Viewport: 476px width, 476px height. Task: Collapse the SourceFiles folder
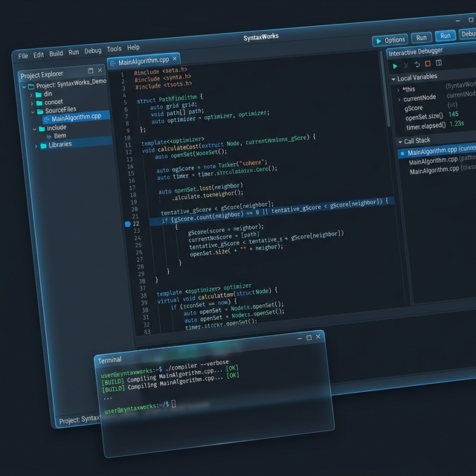tap(31, 110)
